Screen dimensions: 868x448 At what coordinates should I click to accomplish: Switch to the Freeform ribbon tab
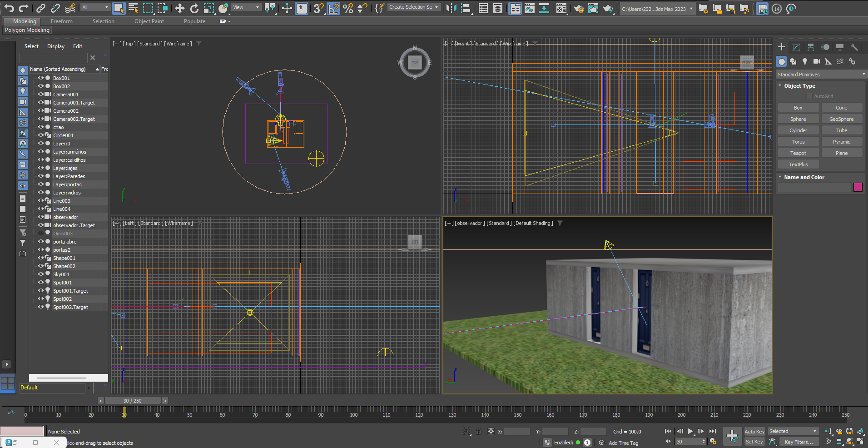[x=61, y=21]
